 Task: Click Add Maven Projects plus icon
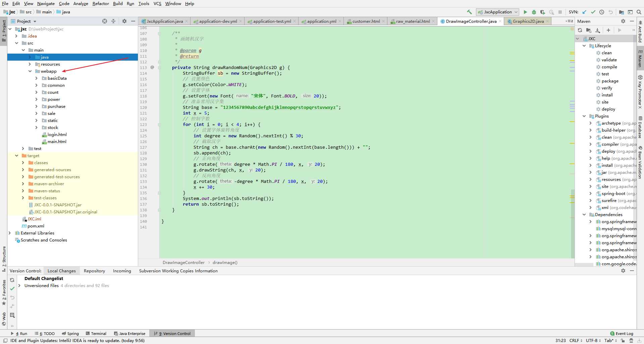[x=608, y=30]
